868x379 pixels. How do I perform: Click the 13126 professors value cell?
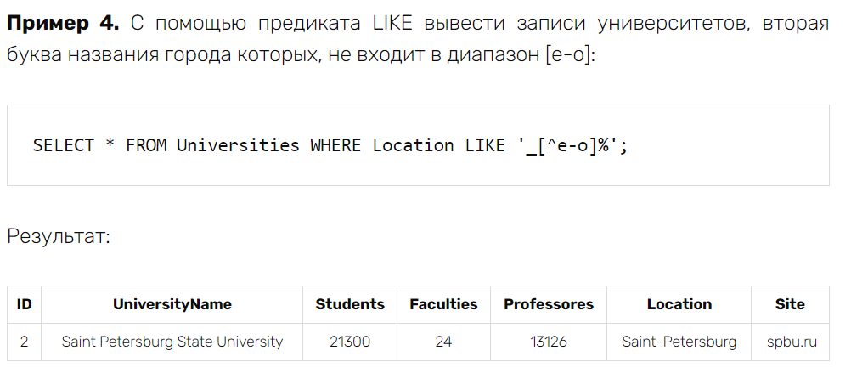pyautogui.click(x=549, y=342)
